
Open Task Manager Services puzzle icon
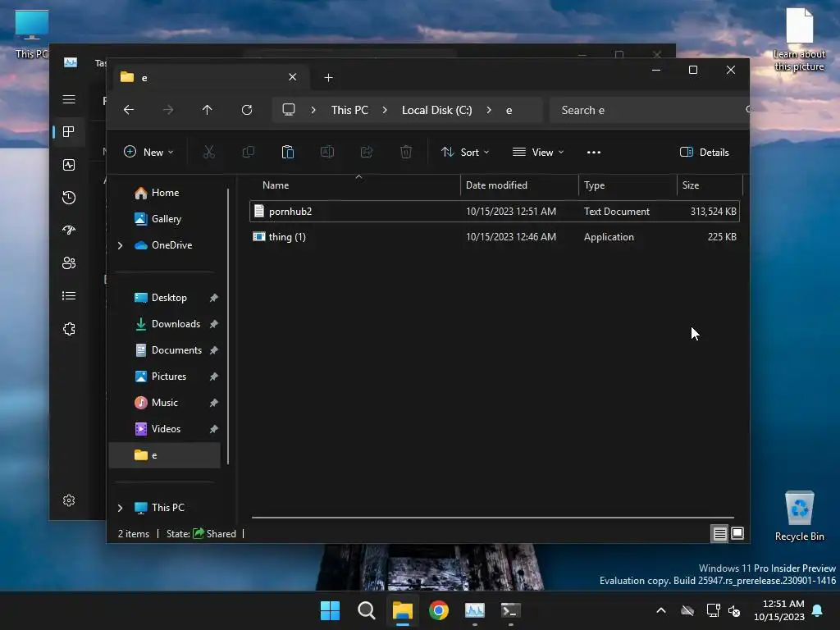coord(69,329)
